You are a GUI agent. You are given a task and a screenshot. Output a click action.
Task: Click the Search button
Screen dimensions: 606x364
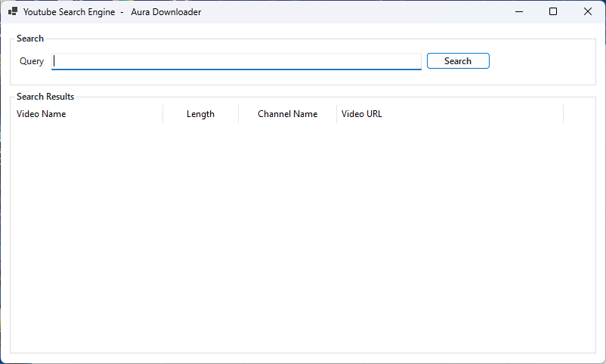point(458,61)
